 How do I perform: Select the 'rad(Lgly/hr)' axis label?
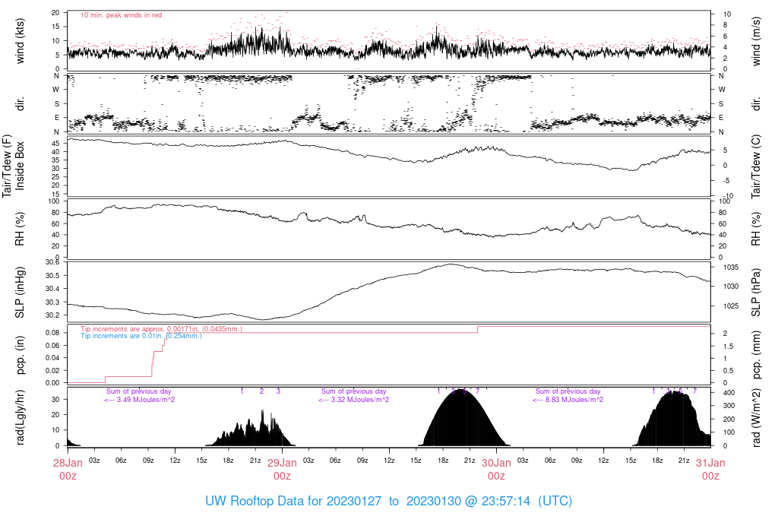(20, 417)
